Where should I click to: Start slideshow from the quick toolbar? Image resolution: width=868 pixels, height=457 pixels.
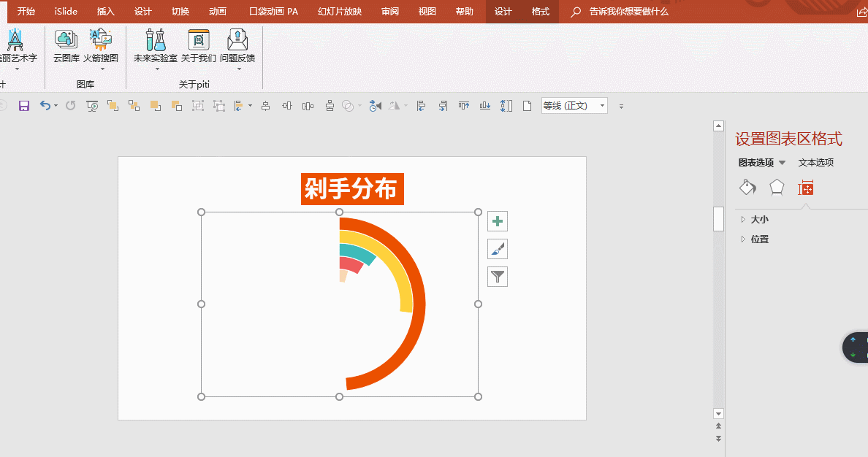[x=92, y=106]
